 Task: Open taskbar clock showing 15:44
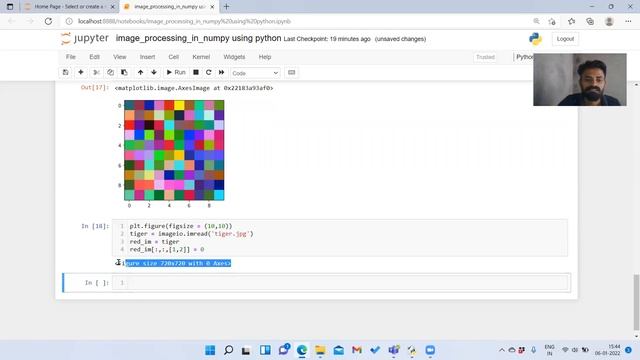(x=607, y=350)
